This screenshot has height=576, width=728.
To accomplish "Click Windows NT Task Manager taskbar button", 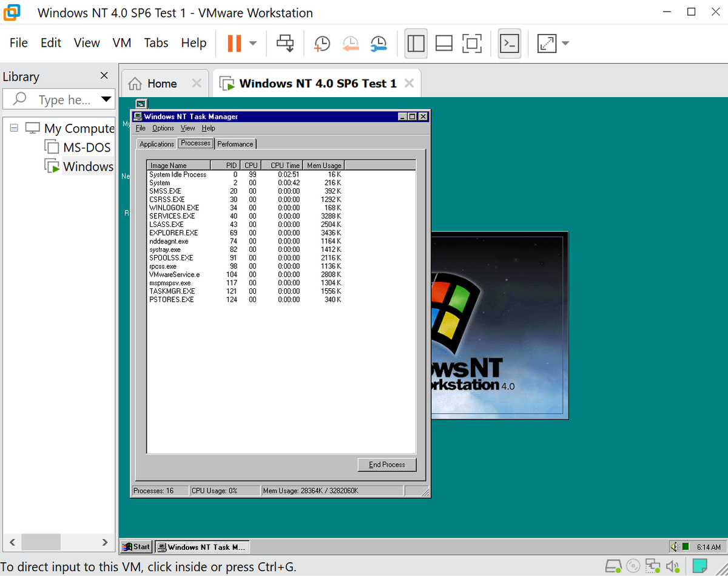I will click(x=202, y=547).
